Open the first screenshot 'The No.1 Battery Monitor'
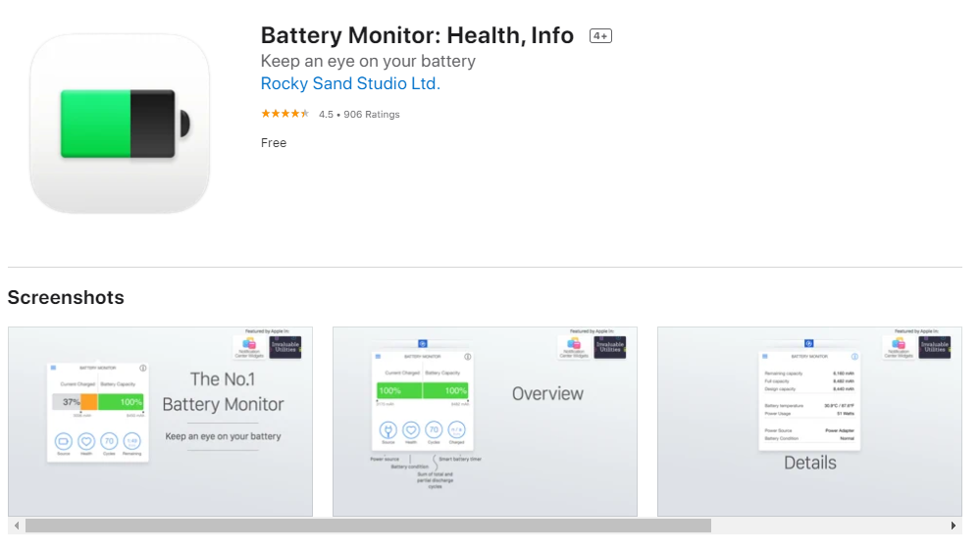Viewport: 980px width, 553px height. coord(160,422)
